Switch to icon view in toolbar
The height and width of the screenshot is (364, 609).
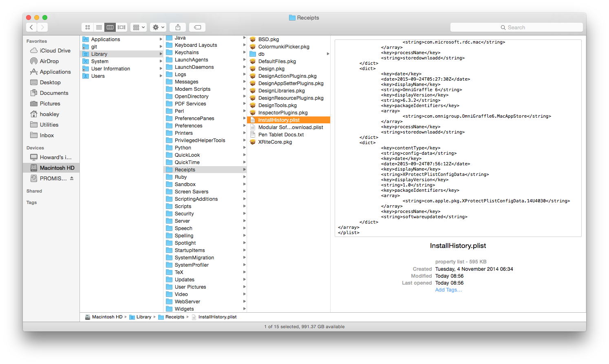tap(87, 27)
